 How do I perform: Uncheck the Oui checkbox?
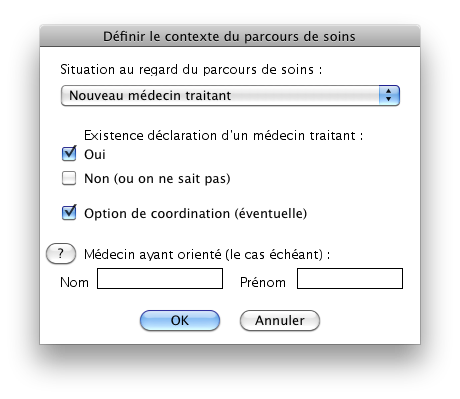pos(69,154)
